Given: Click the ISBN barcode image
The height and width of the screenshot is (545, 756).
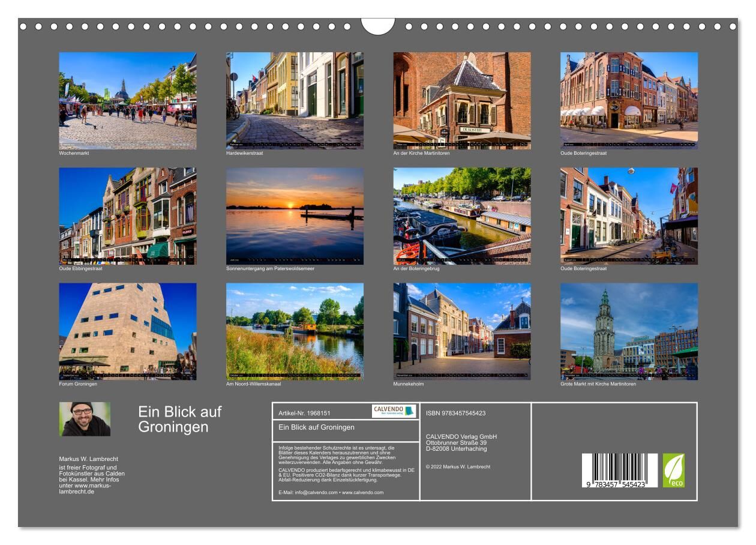Looking at the screenshot, I should (619, 470).
